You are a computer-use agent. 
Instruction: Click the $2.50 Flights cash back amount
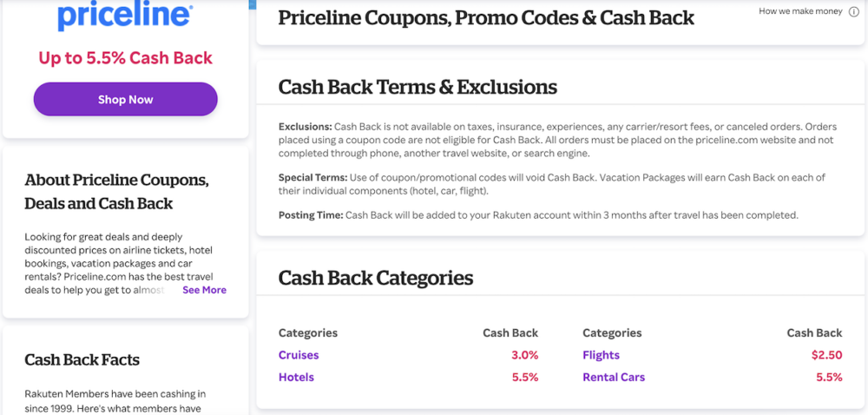pos(826,355)
